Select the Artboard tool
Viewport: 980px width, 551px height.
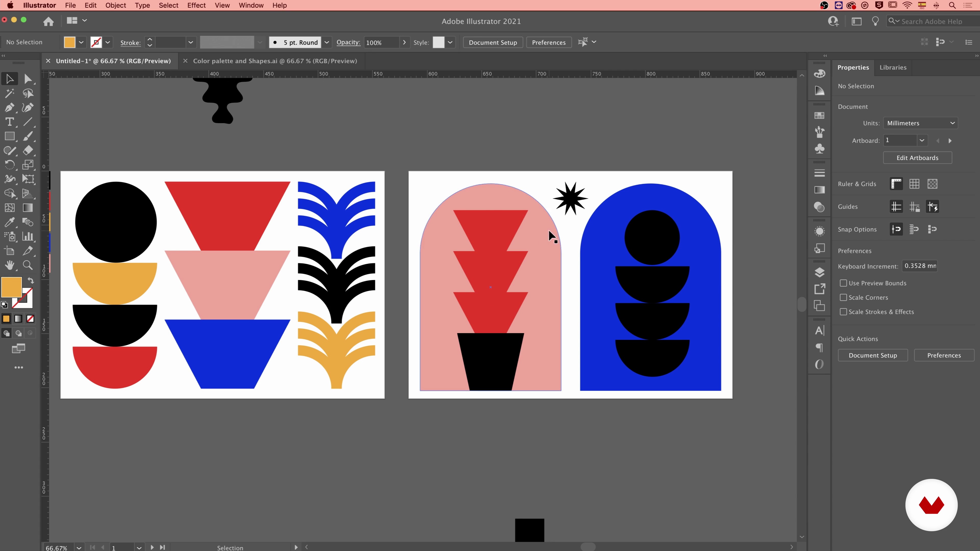tap(9, 251)
